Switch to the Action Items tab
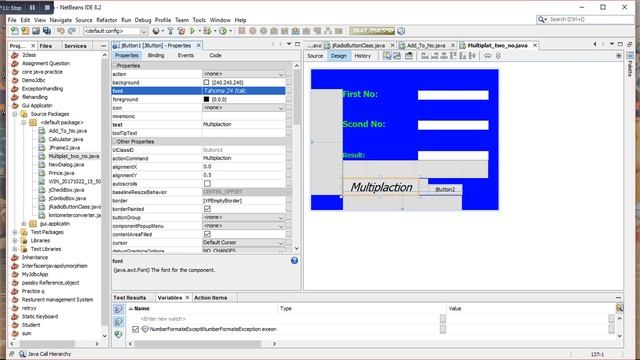The image size is (640, 360). click(x=210, y=298)
